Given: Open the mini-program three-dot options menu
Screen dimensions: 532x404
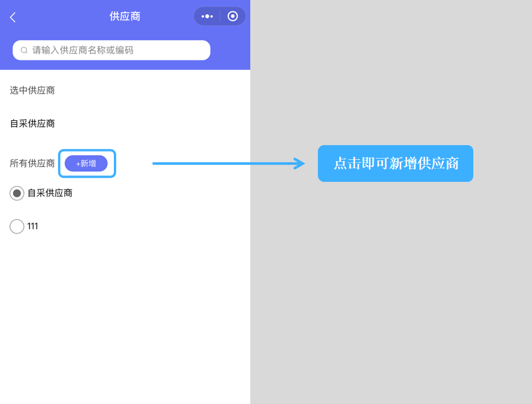Looking at the screenshot, I should pos(206,16).
